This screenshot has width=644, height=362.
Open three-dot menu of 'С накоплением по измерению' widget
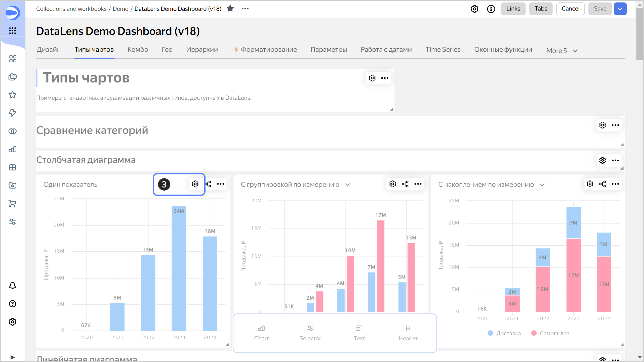[615, 184]
